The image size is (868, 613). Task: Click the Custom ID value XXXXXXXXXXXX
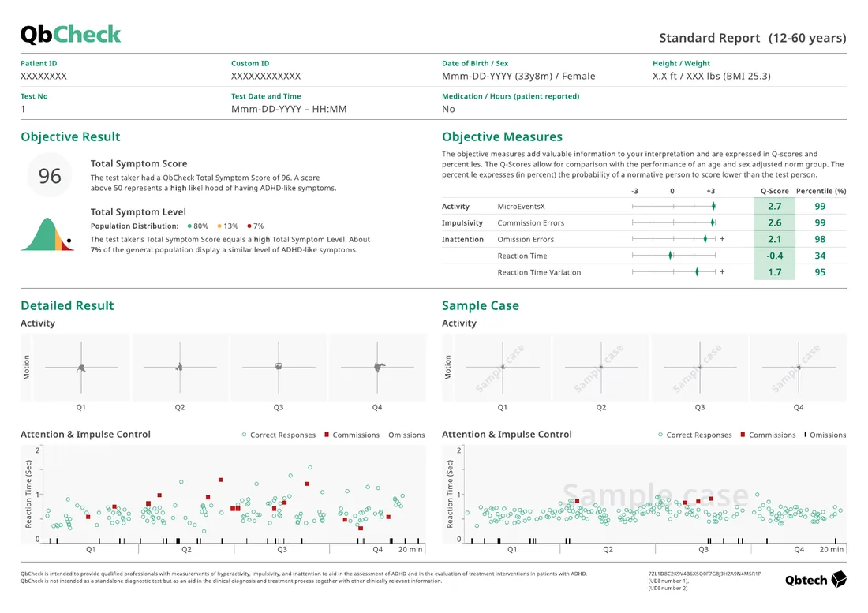pyautogui.click(x=266, y=76)
